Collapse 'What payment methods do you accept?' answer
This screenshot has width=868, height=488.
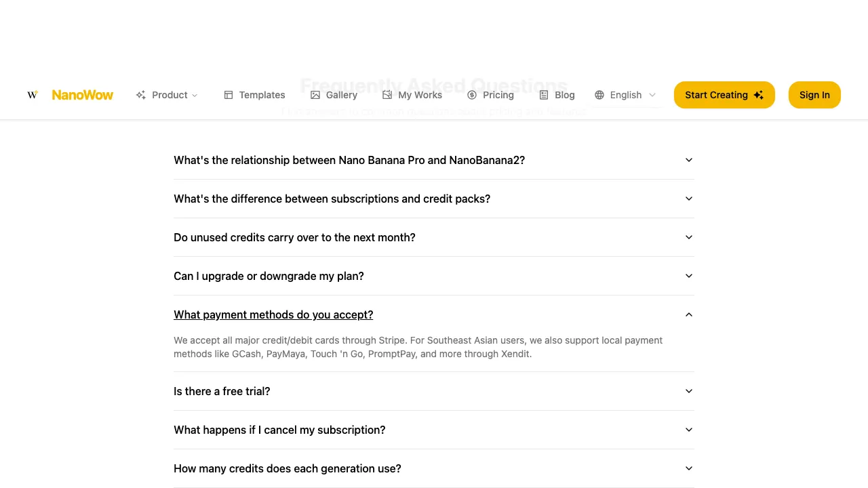[434, 314]
